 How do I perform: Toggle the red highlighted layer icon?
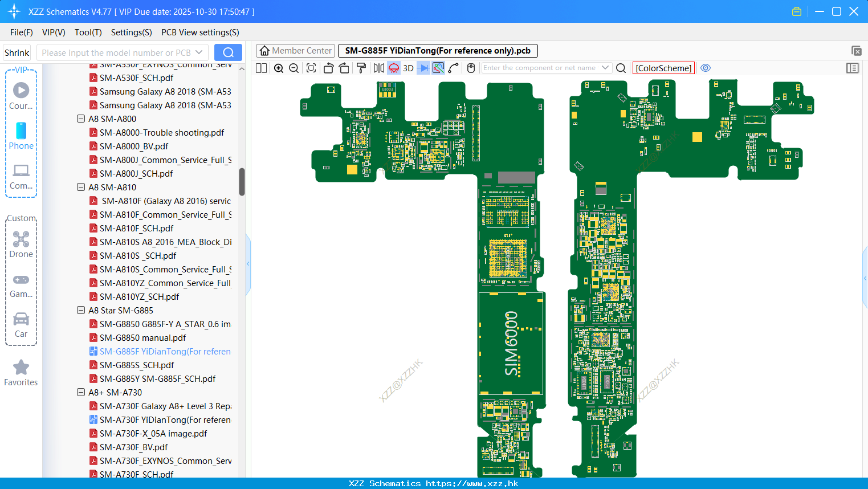[x=394, y=68]
